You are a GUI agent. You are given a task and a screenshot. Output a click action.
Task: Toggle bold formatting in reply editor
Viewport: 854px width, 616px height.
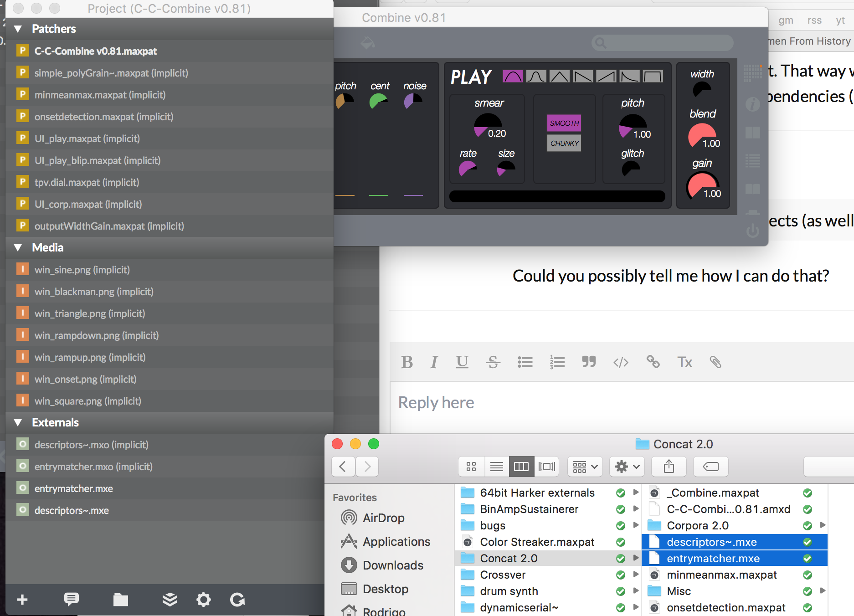406,362
